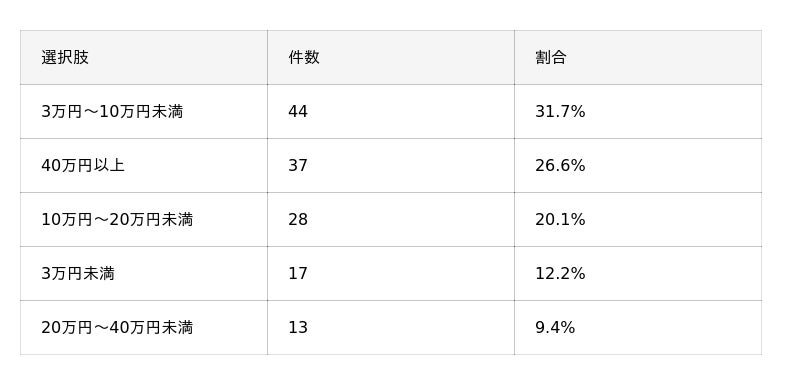Click the count value 37

tap(298, 166)
